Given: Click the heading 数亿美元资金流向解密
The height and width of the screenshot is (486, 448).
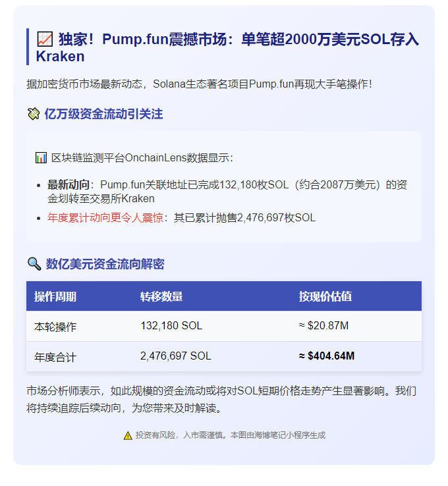Looking at the screenshot, I should coord(105,264).
